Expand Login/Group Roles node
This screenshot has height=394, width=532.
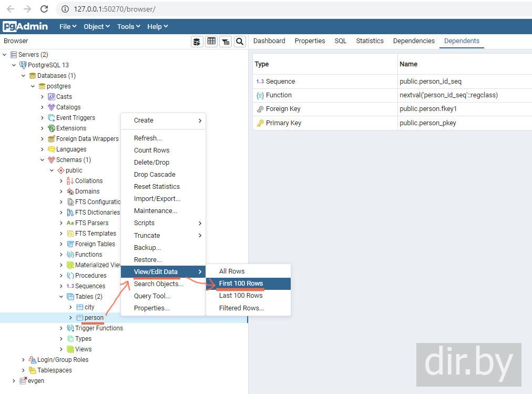(24, 360)
